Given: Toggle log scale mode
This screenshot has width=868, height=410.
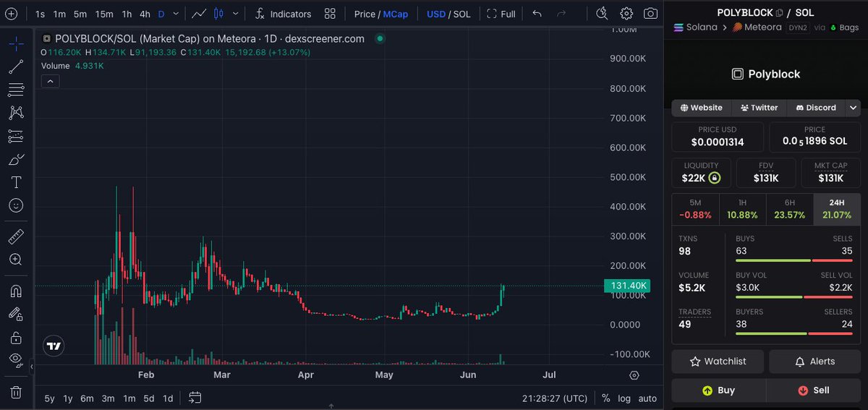Looking at the screenshot, I should pyautogui.click(x=624, y=398).
